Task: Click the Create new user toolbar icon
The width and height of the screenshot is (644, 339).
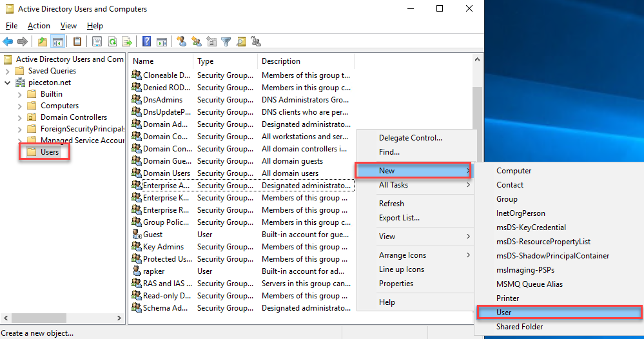Action: [x=182, y=41]
